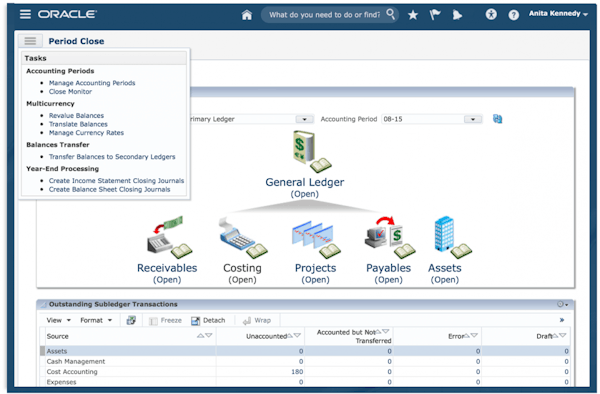Click the refresh icon beside Accounting Period
Screen dimensions: 600x394
(x=497, y=119)
